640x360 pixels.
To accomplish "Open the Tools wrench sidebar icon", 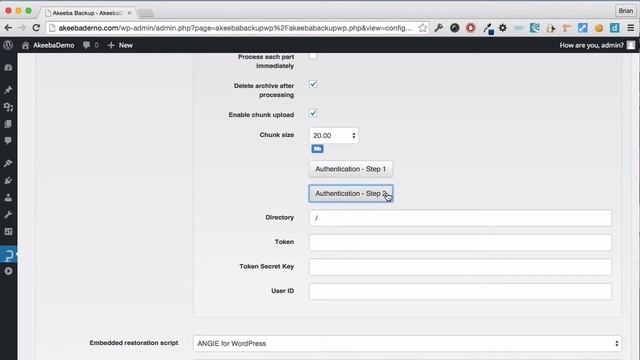I will pos(8,215).
